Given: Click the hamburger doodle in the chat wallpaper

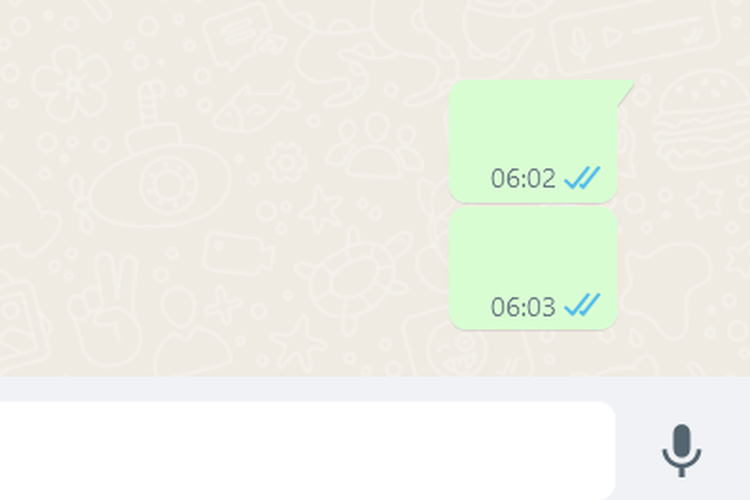Looking at the screenshot, I should click(702, 120).
